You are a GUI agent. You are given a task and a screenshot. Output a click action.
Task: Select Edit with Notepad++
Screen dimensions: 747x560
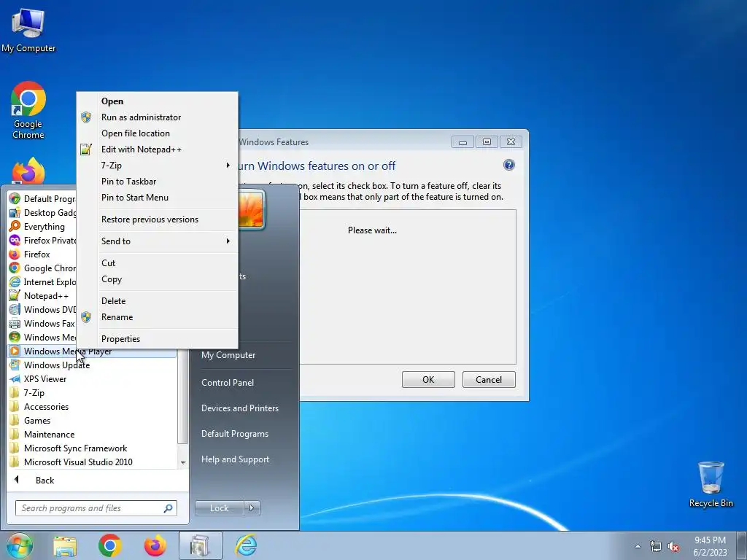pyautogui.click(x=158, y=149)
